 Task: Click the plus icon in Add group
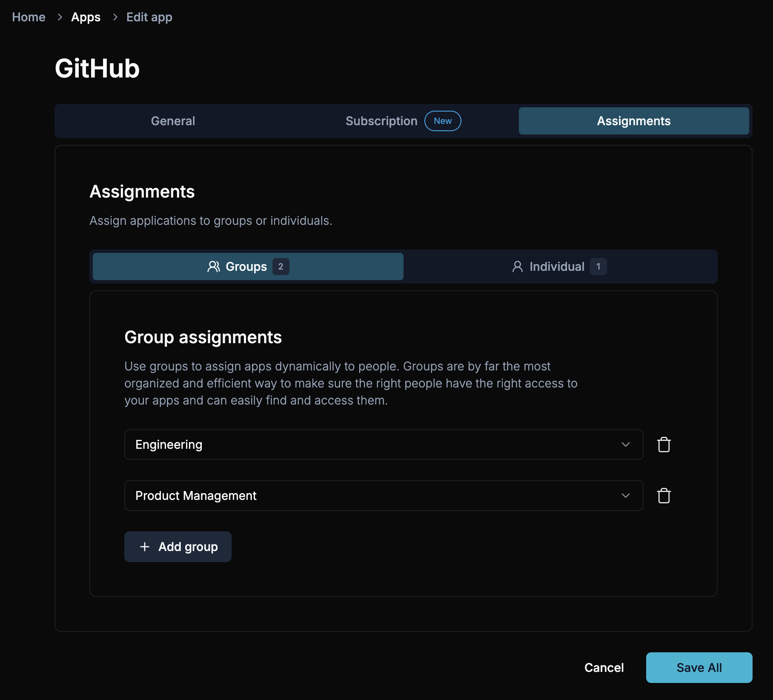[145, 547]
